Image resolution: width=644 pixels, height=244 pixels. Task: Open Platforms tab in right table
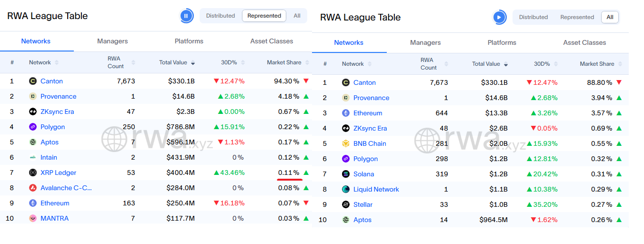click(x=502, y=42)
